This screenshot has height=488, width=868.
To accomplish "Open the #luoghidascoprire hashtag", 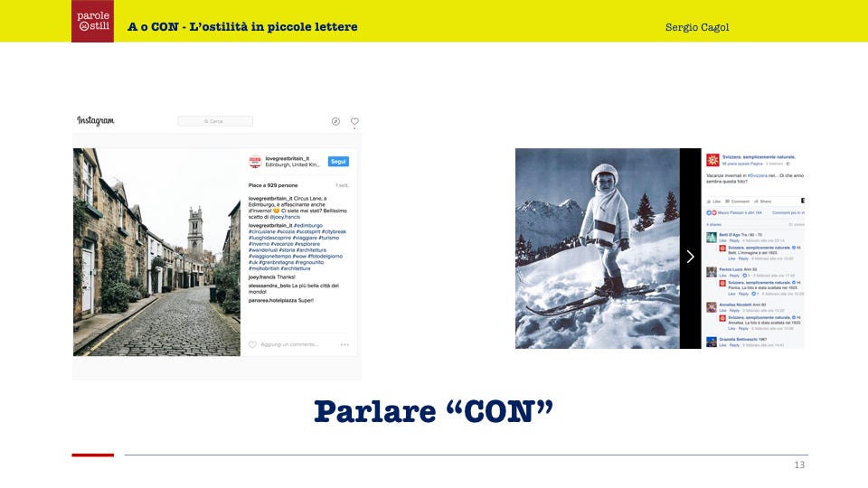I will click(x=269, y=238).
